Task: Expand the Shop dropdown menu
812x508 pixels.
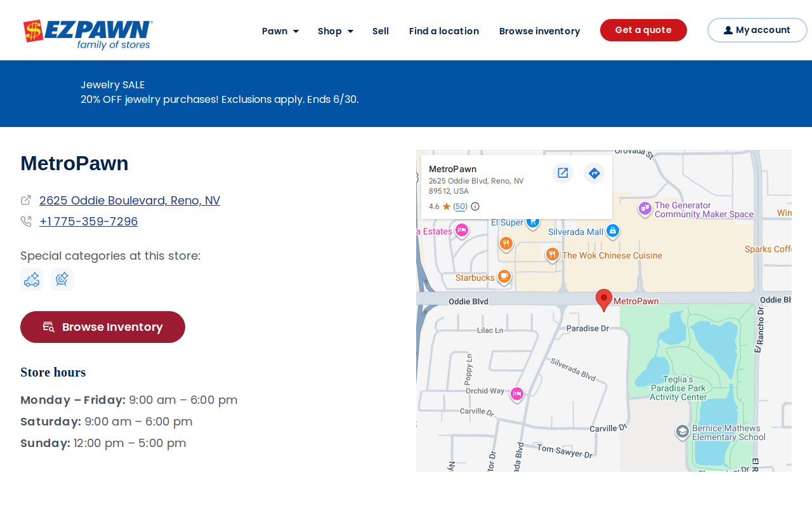Action: click(x=336, y=31)
